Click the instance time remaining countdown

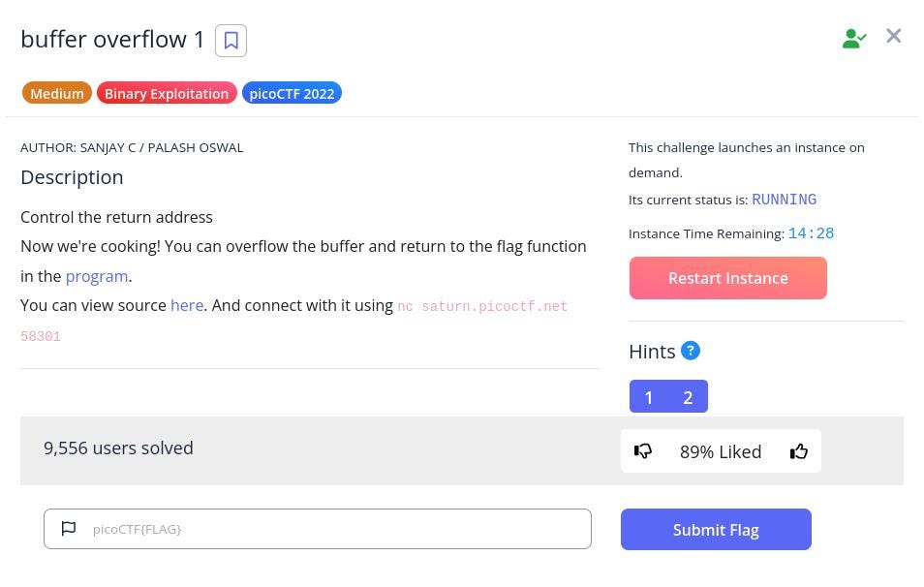pos(811,233)
